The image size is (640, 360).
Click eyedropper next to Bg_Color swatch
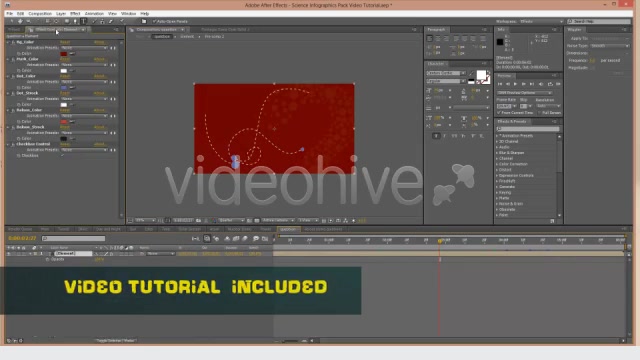[x=72, y=53]
